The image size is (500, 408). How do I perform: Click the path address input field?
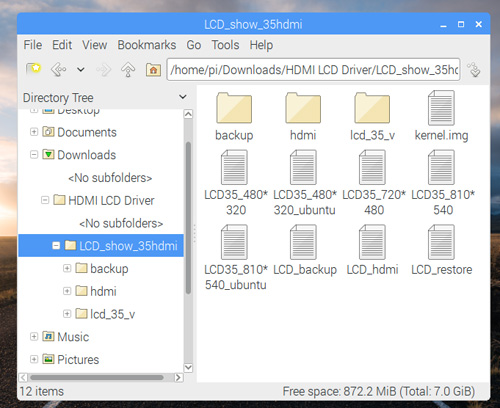coord(313,70)
